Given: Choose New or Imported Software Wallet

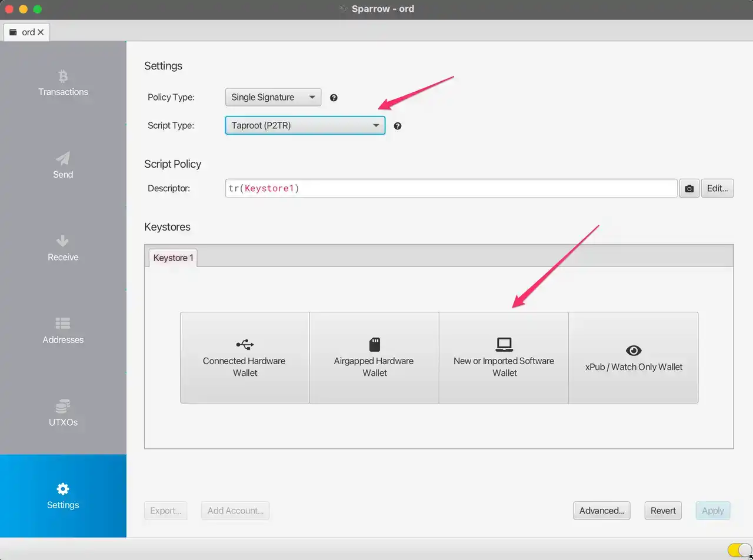Looking at the screenshot, I should pyautogui.click(x=504, y=358).
